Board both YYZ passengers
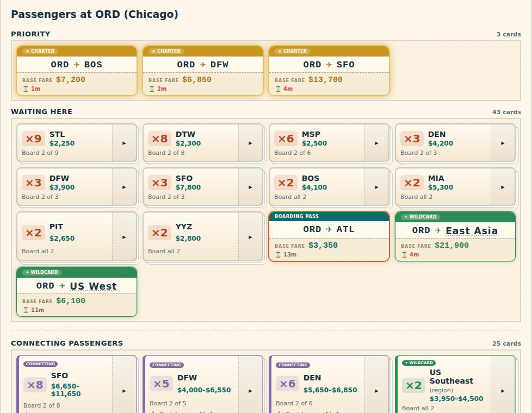This screenshot has height=413, width=532. pyautogui.click(x=191, y=237)
